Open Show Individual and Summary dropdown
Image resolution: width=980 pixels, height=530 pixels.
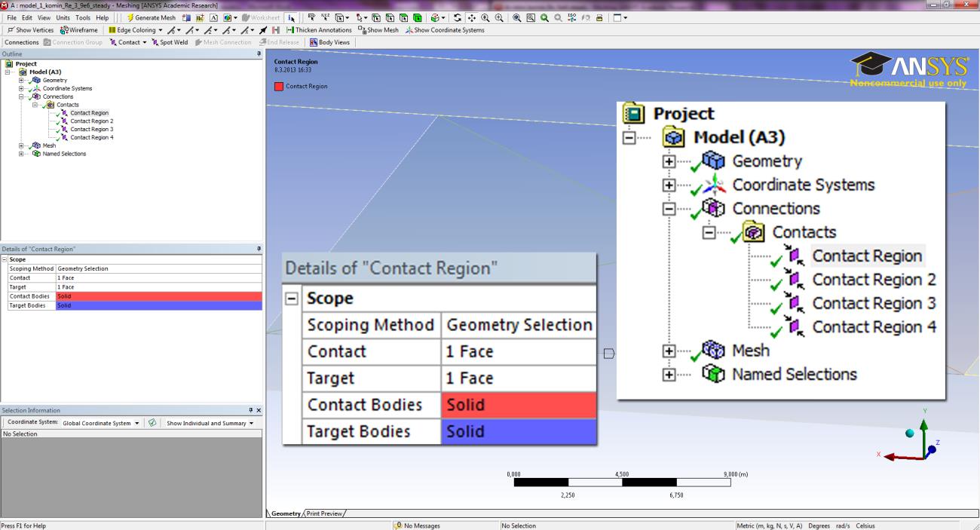[x=209, y=423]
